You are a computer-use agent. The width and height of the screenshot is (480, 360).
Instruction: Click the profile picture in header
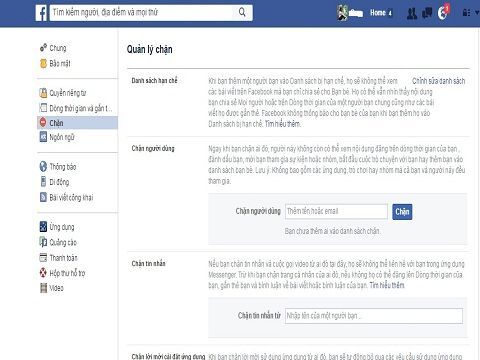pos(342,13)
